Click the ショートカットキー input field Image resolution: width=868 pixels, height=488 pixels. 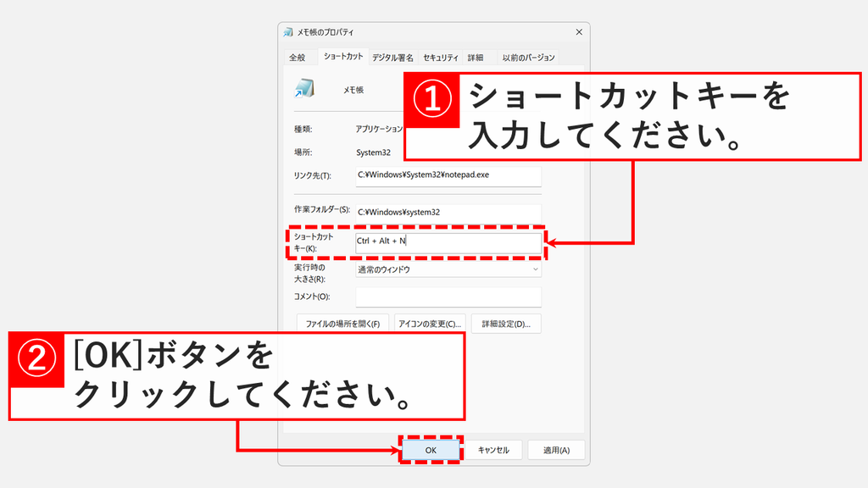pos(448,242)
